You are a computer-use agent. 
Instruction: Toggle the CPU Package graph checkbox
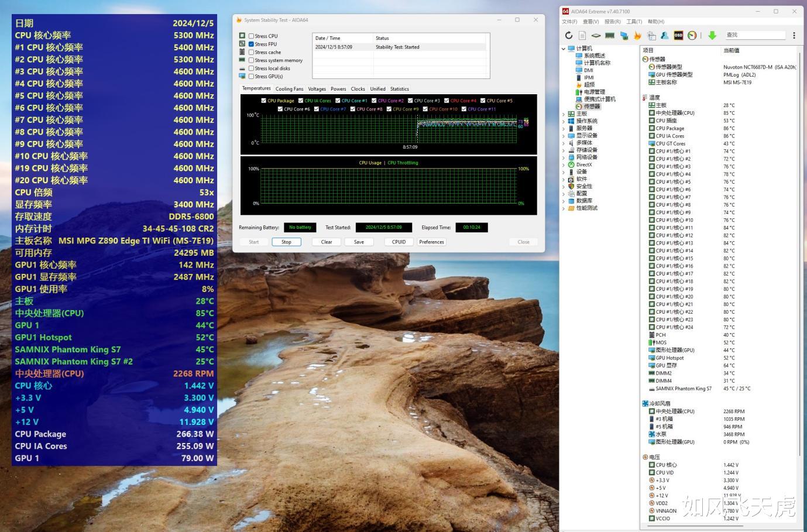point(263,101)
